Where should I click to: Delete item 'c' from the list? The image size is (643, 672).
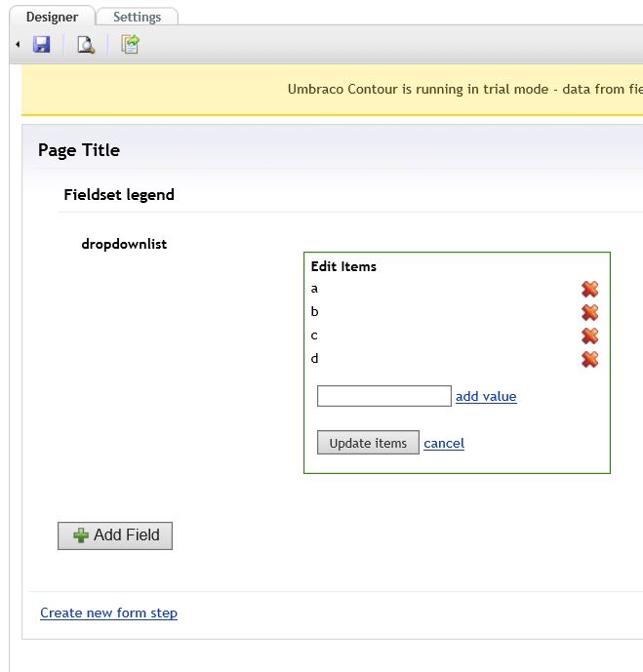point(589,336)
